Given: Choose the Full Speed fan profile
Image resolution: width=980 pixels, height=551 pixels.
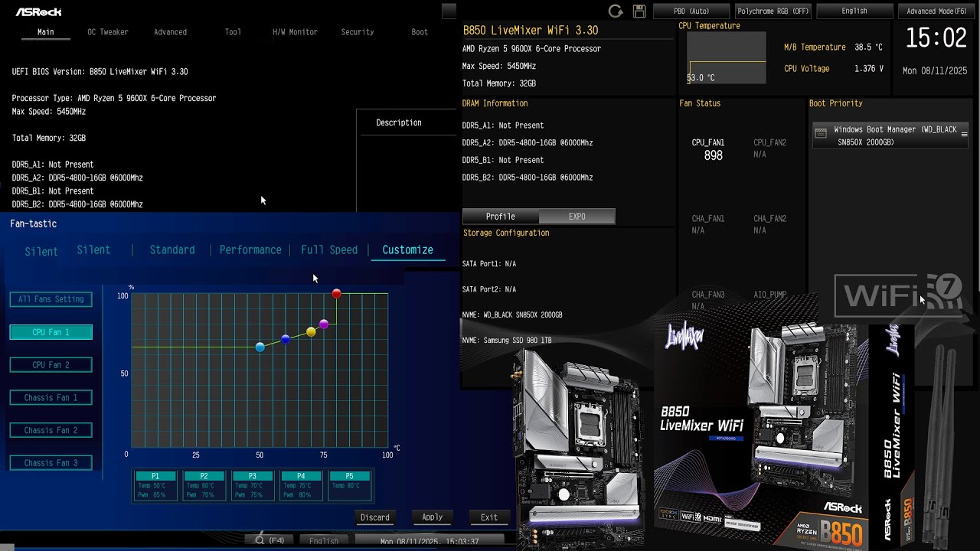Looking at the screenshot, I should [329, 250].
